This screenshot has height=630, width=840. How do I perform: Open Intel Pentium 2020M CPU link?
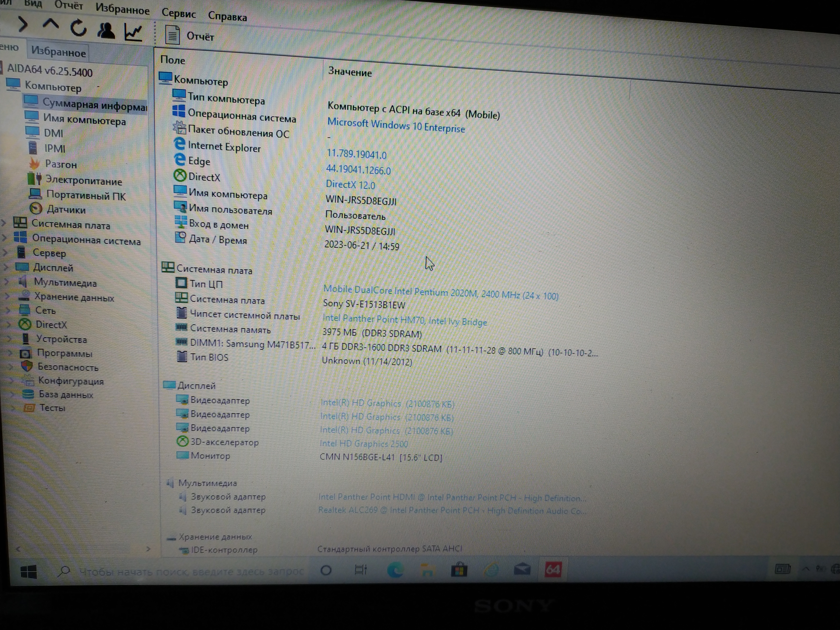point(440,292)
